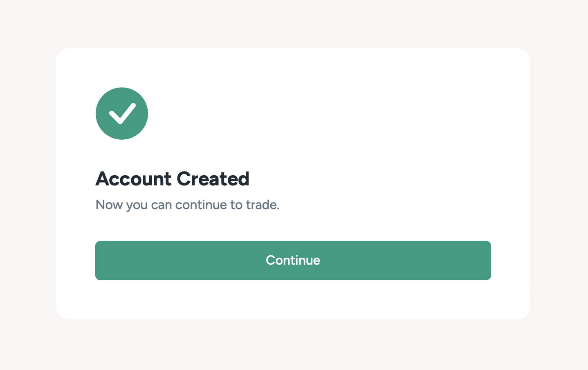Click the right edge of the Continue button
Screen dimensions: 588x370
click(485, 261)
